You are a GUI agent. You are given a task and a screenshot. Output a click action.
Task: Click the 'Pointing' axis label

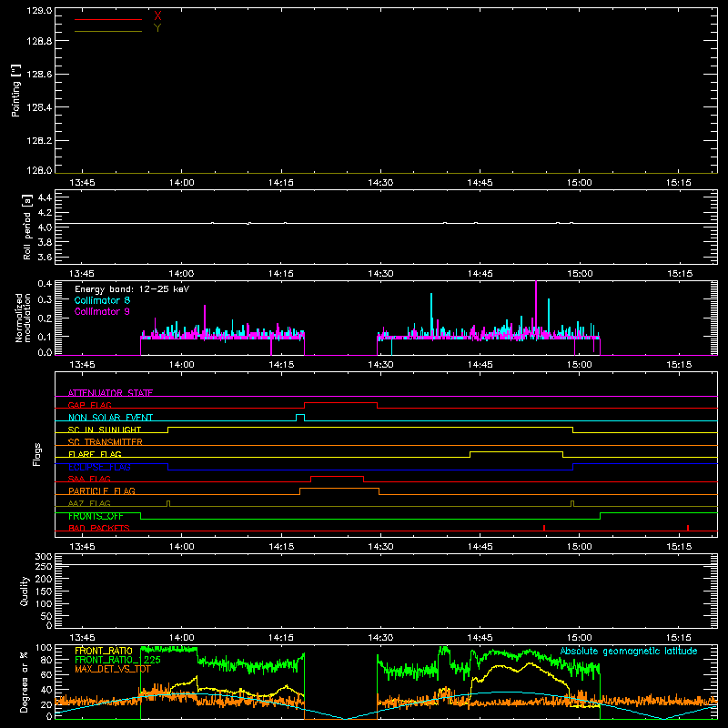(15, 90)
